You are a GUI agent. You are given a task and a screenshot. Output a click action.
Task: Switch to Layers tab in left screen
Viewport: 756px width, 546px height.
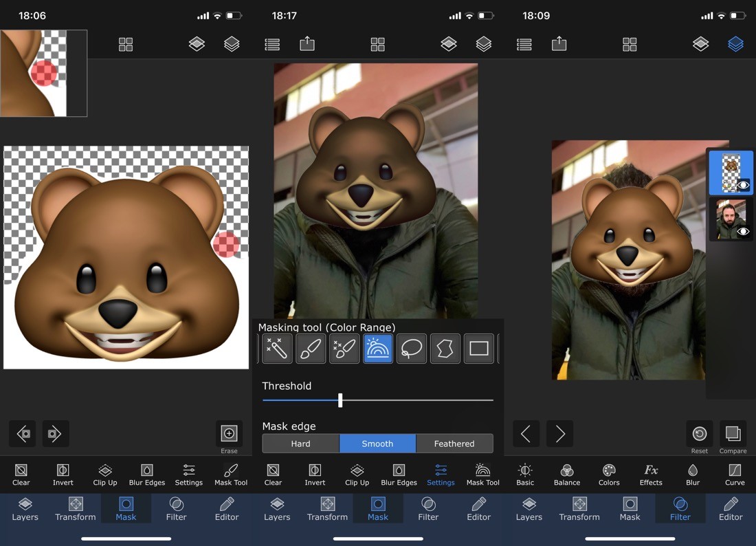pos(25,510)
